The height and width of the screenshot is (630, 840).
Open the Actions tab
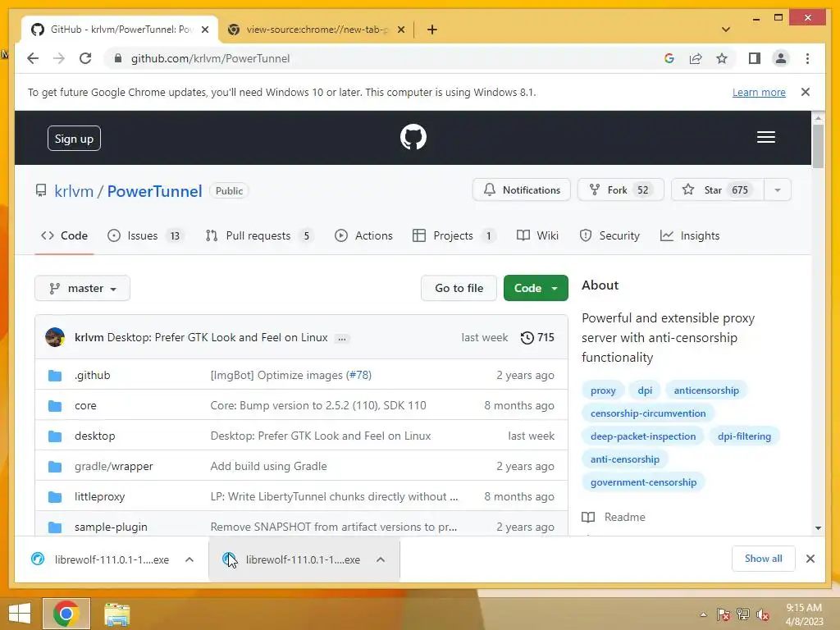363,235
